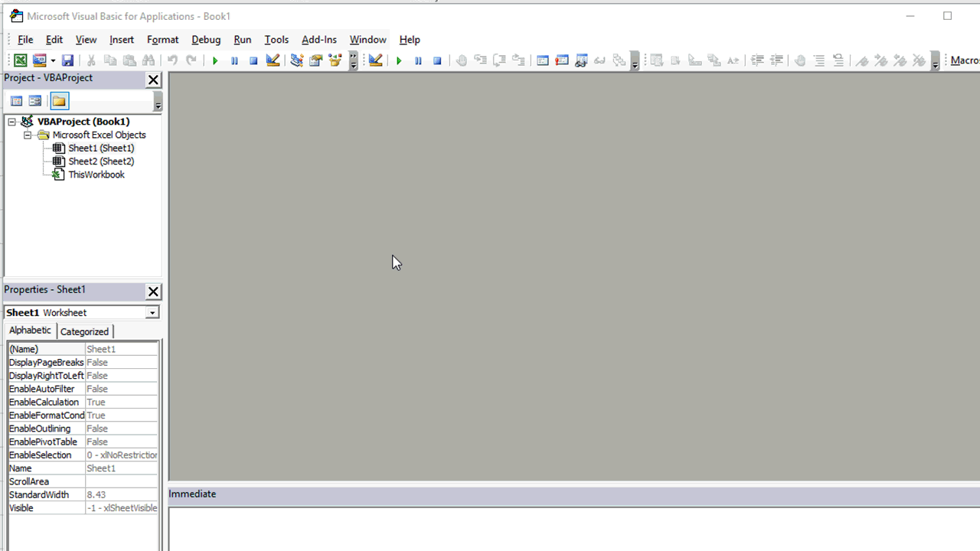The image size is (980, 551).
Task: Click the Undo icon on the toolbar
Action: [x=172, y=60]
